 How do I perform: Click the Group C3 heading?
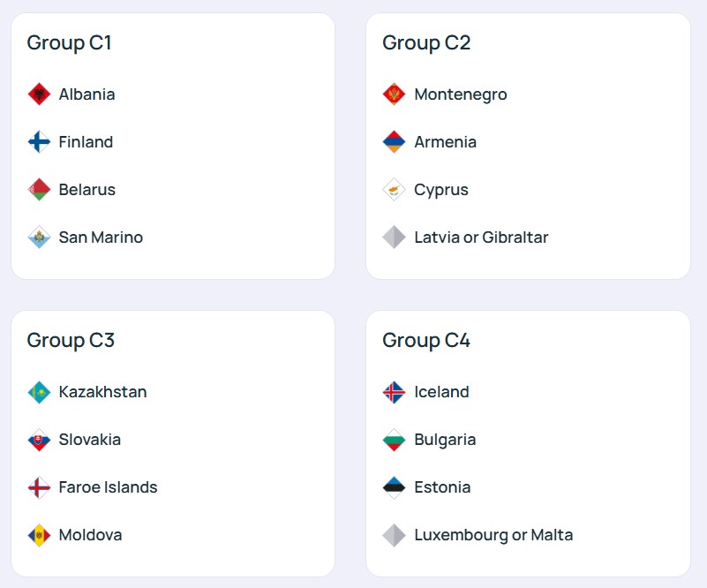[x=71, y=340]
